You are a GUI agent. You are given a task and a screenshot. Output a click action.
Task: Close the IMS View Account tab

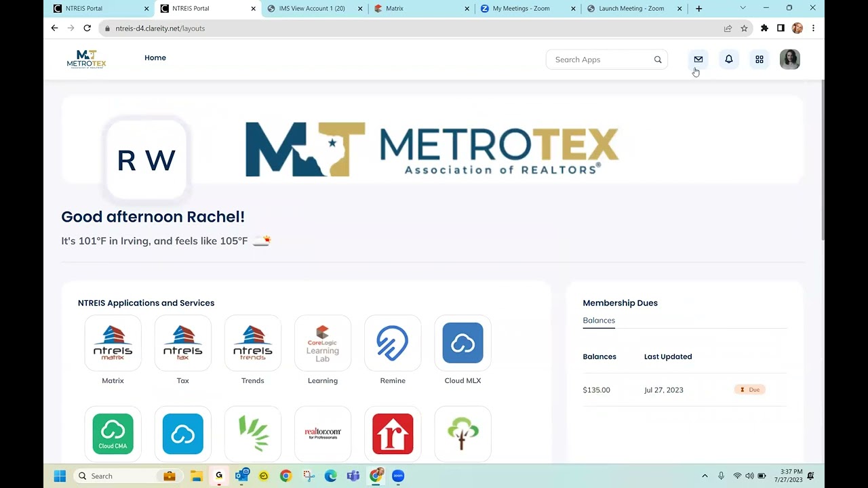point(360,9)
